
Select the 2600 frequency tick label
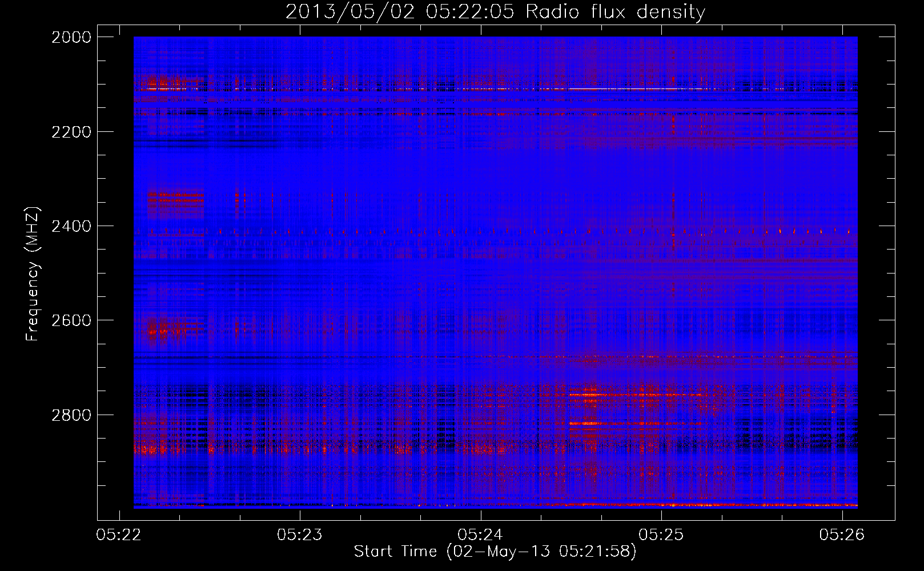(71, 320)
